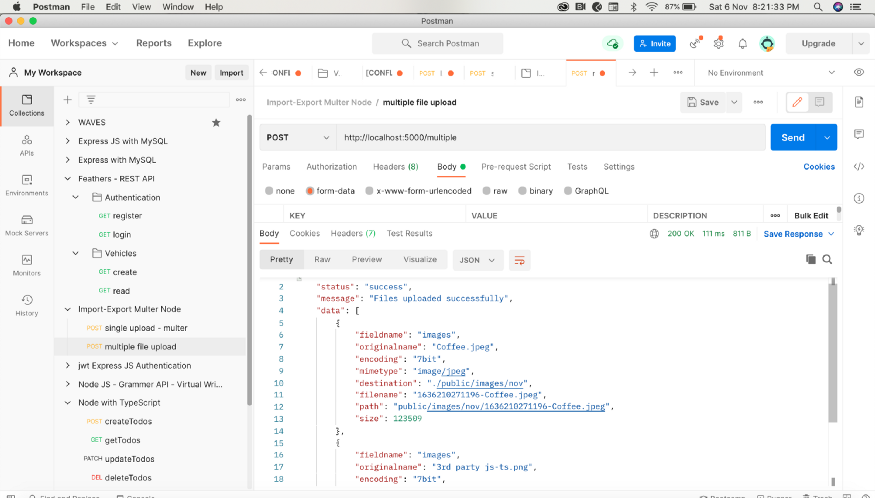The width and height of the screenshot is (875, 498).
Task: Open documentation icon in right sidebar
Action: point(859,102)
